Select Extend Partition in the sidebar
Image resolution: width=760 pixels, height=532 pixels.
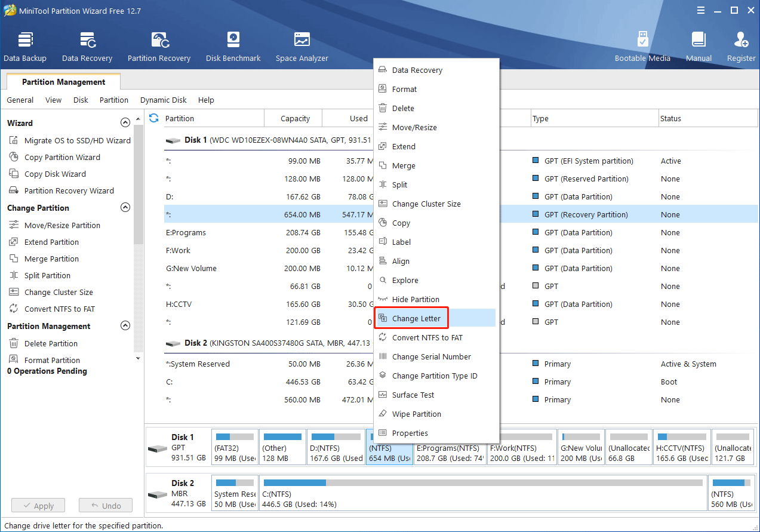coord(44,242)
